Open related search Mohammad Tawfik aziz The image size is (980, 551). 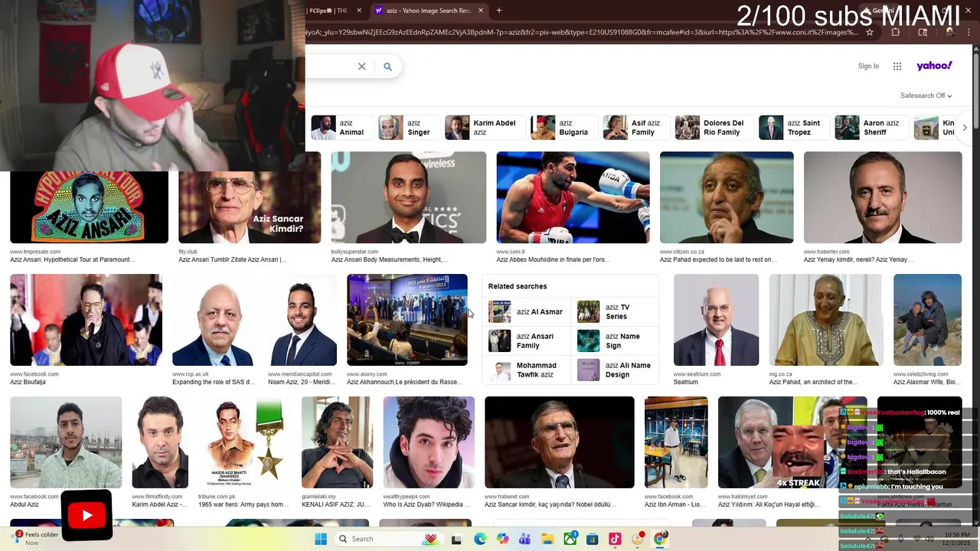coord(528,370)
